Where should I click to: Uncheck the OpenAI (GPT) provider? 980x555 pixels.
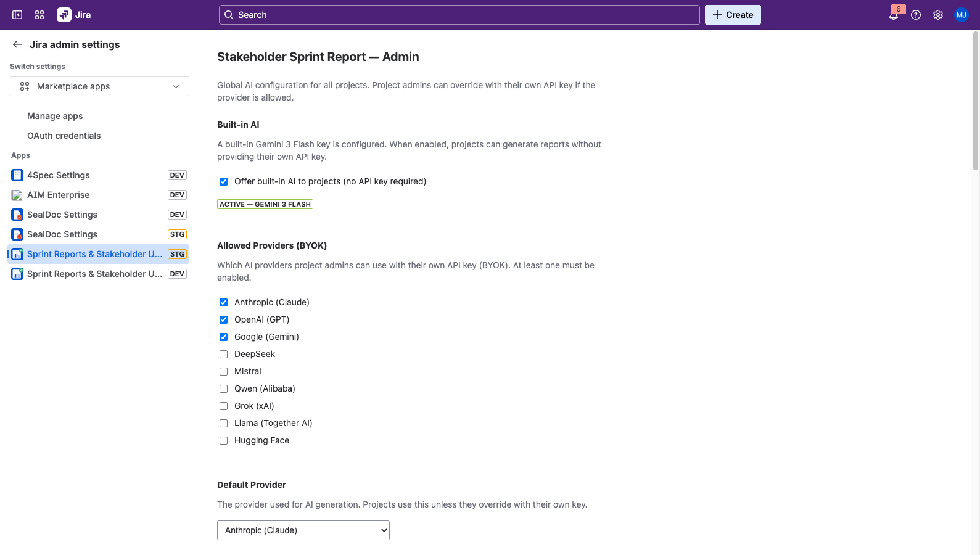pyautogui.click(x=223, y=319)
